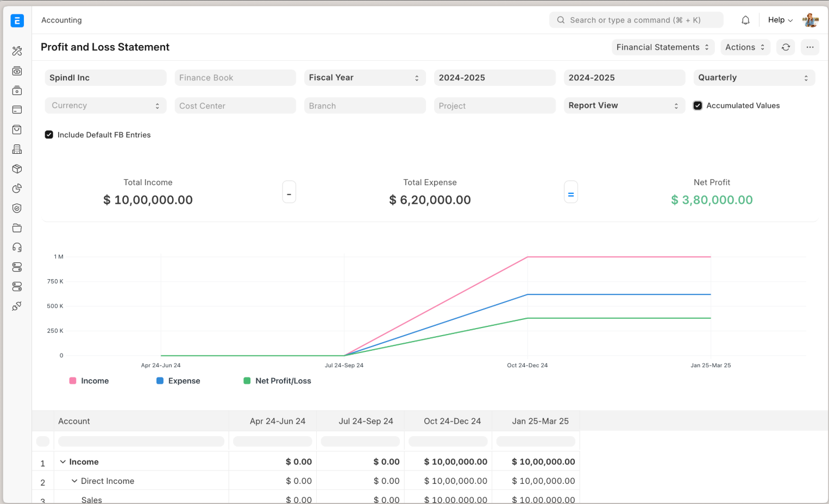The image size is (829, 504).
Task: Toggle Include Default FB Entries checkbox
Action: (49, 135)
